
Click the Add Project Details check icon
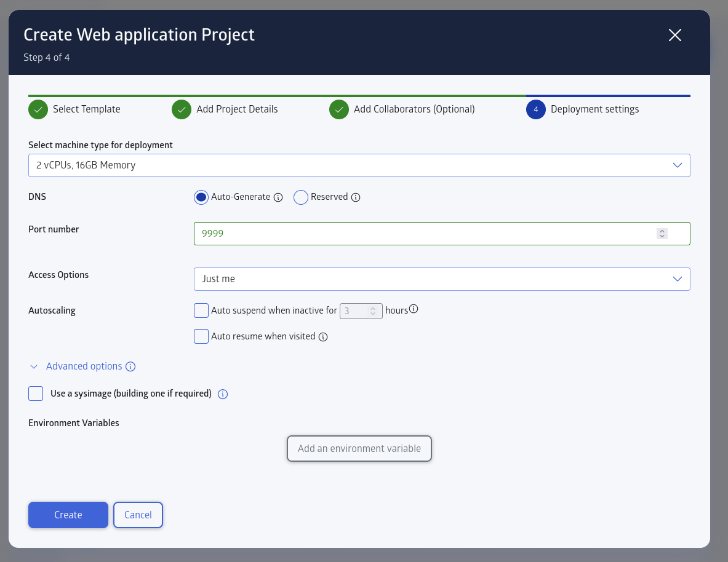pos(182,109)
